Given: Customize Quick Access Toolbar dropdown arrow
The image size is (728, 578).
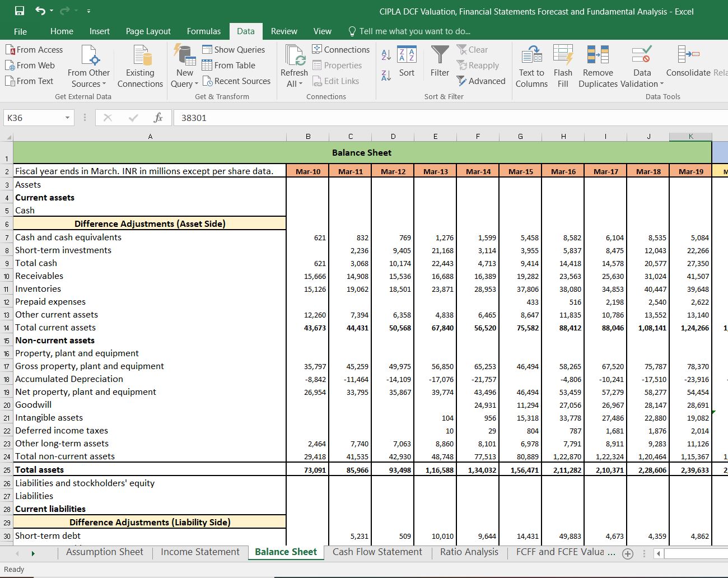Looking at the screenshot, I should (x=88, y=11).
